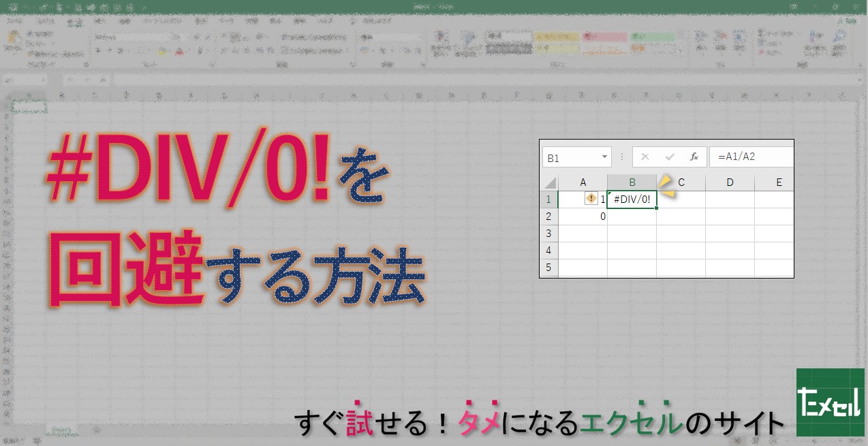Click the green Excel site logo
This screenshot has width=868, height=446.
point(830,402)
